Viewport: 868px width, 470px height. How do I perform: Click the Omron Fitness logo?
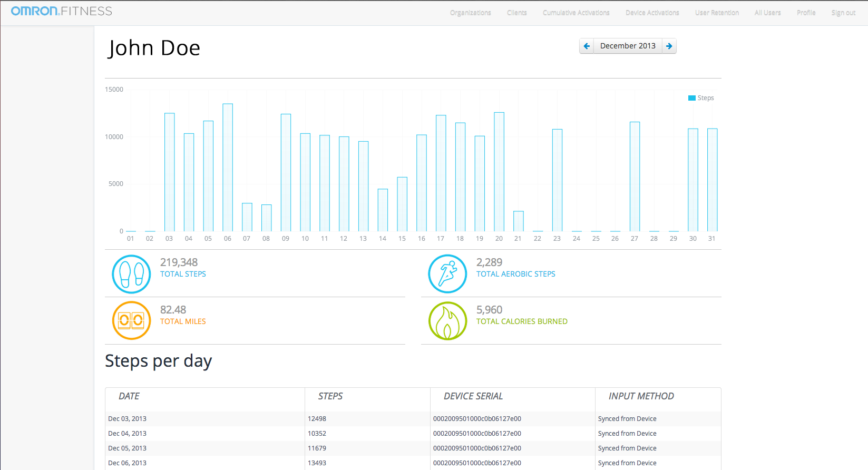tap(62, 11)
